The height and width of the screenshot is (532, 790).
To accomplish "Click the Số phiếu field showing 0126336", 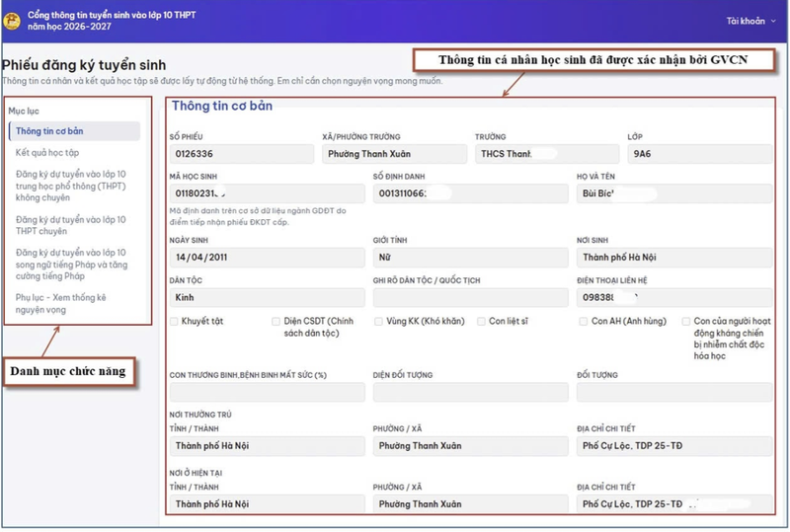I will point(242,154).
